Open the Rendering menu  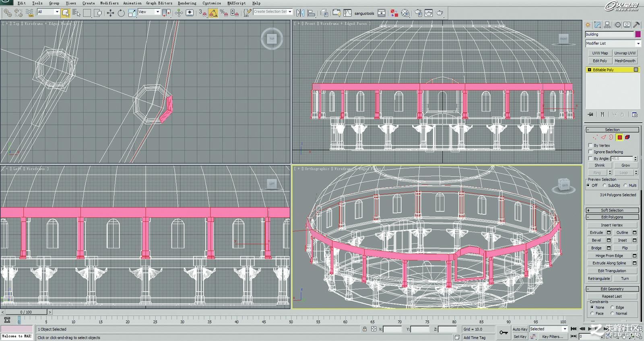187,3
